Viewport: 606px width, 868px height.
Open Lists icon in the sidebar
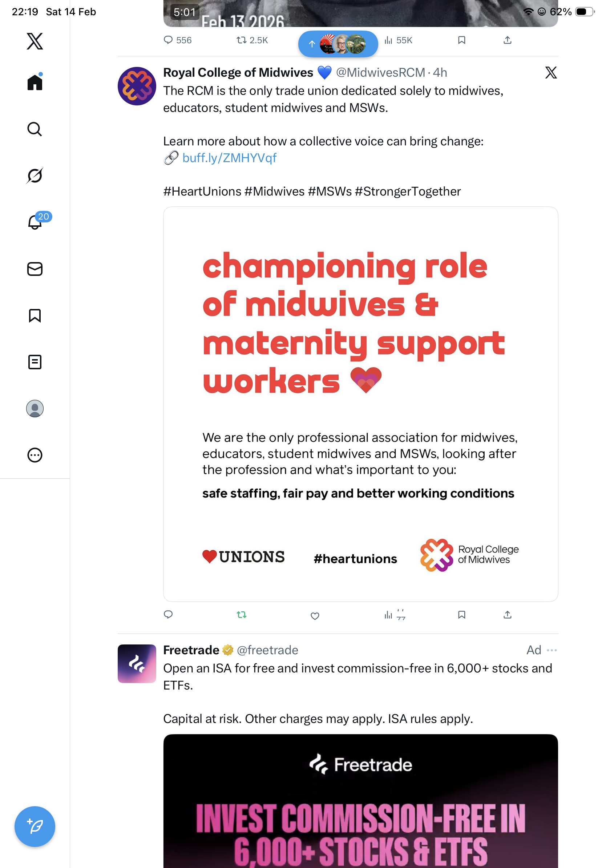(x=35, y=362)
